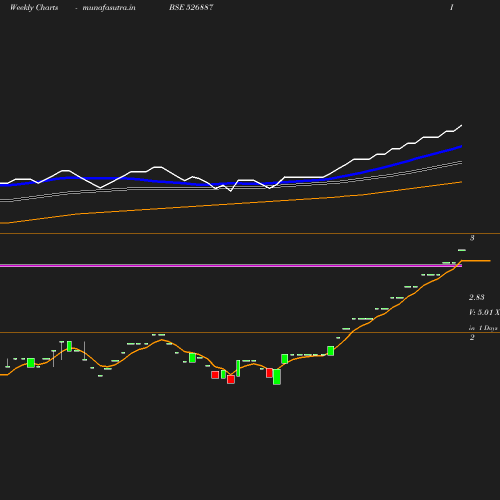Click the '2.83' price value label
The width and height of the screenshot is (500, 500).
(476, 297)
